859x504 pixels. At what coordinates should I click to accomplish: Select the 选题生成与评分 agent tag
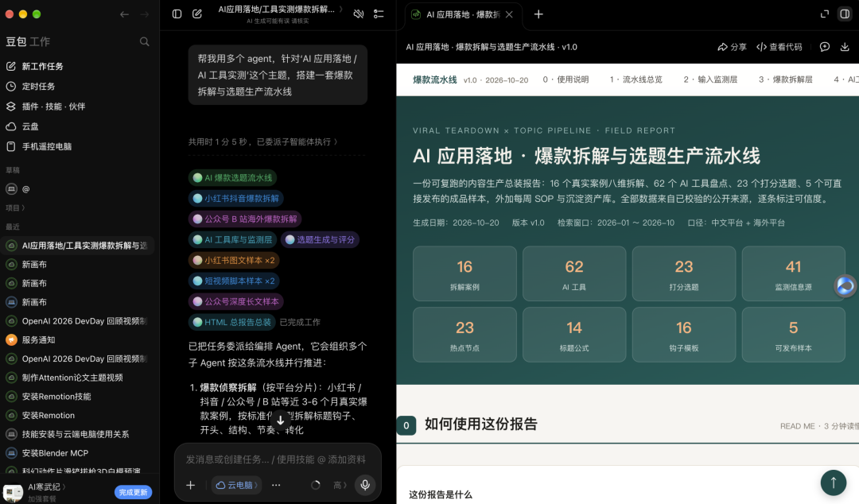(x=320, y=240)
